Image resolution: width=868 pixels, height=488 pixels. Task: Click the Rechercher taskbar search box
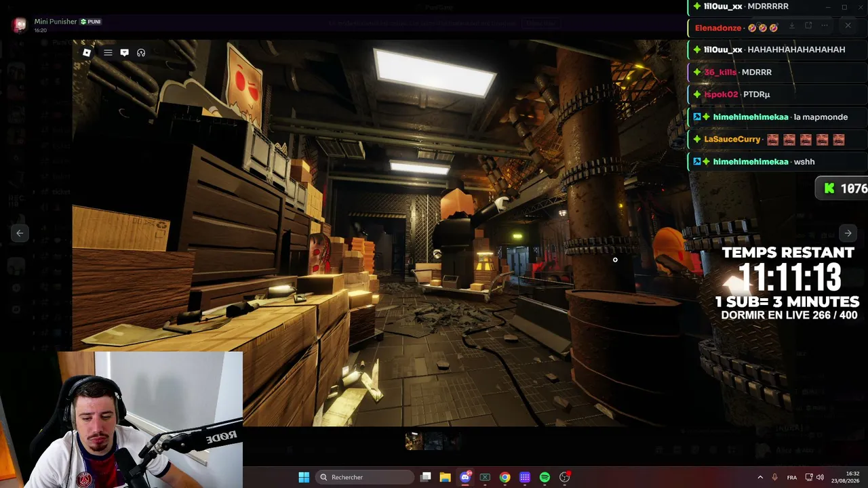click(366, 477)
